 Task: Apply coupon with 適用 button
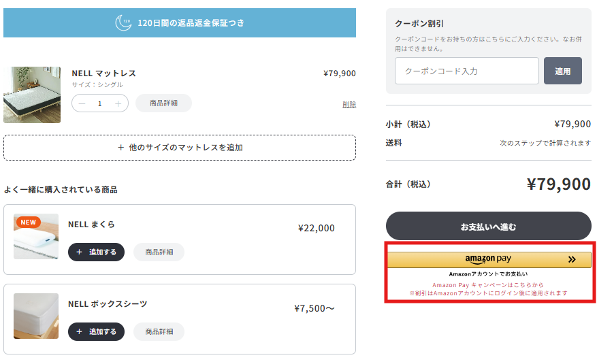pos(563,71)
